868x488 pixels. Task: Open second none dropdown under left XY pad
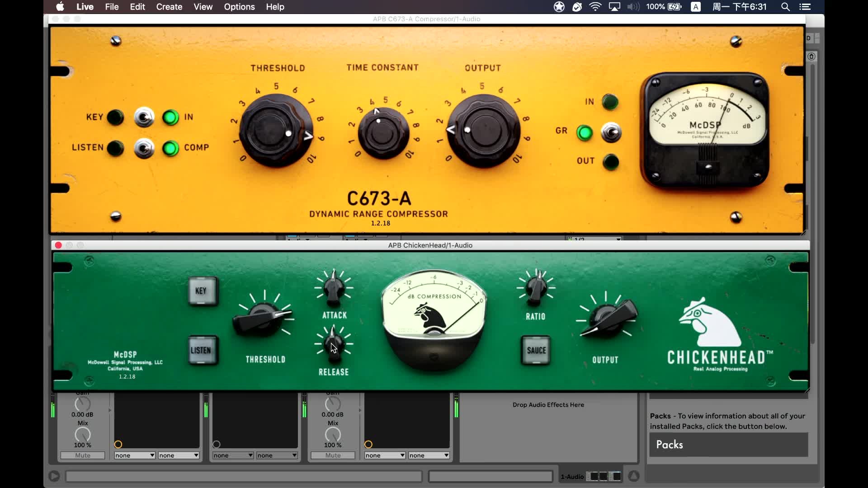coord(179,455)
